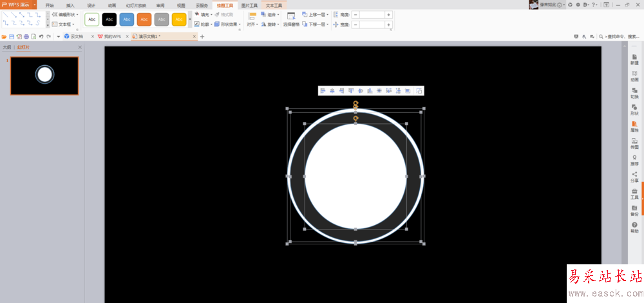Click Center Vertically in the floating toolbar
This screenshot has height=303, width=644.
pos(360,91)
